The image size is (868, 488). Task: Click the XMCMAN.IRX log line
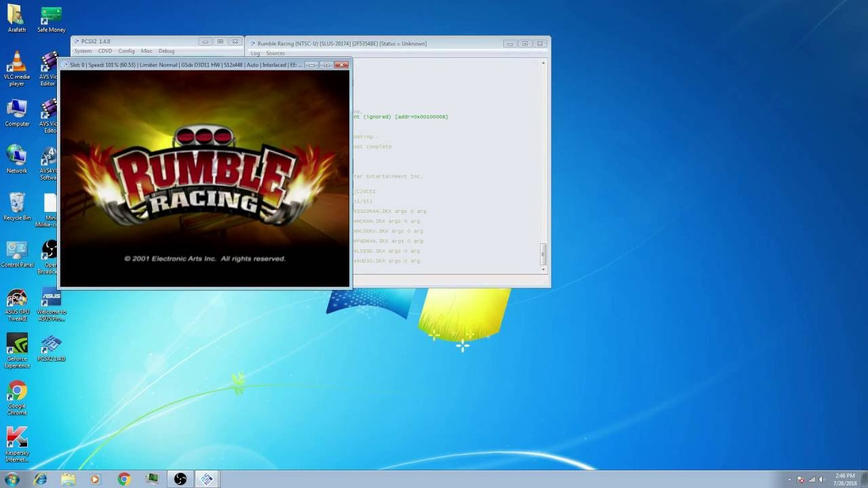coord(386,221)
